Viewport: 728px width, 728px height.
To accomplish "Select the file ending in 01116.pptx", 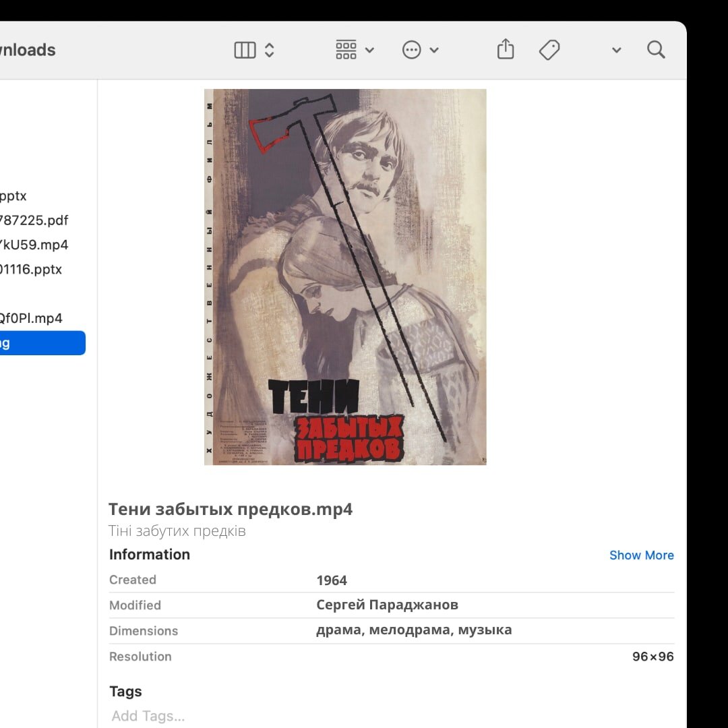I will (31, 269).
